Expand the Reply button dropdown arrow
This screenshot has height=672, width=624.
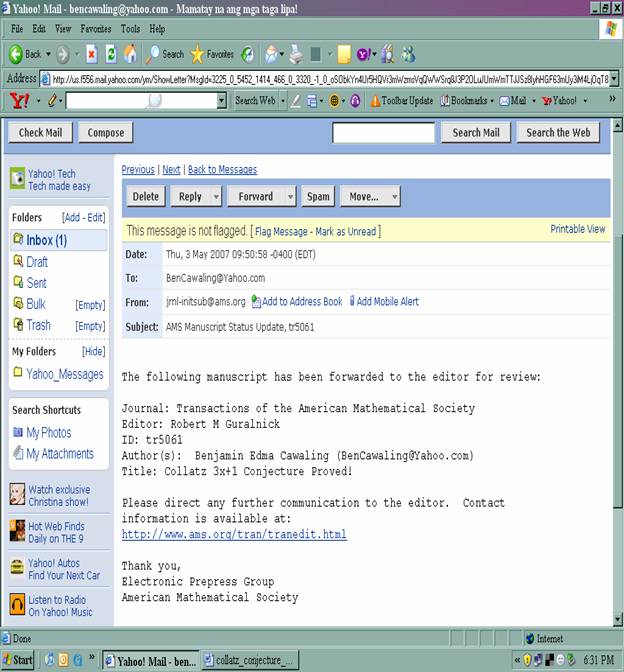click(215, 197)
